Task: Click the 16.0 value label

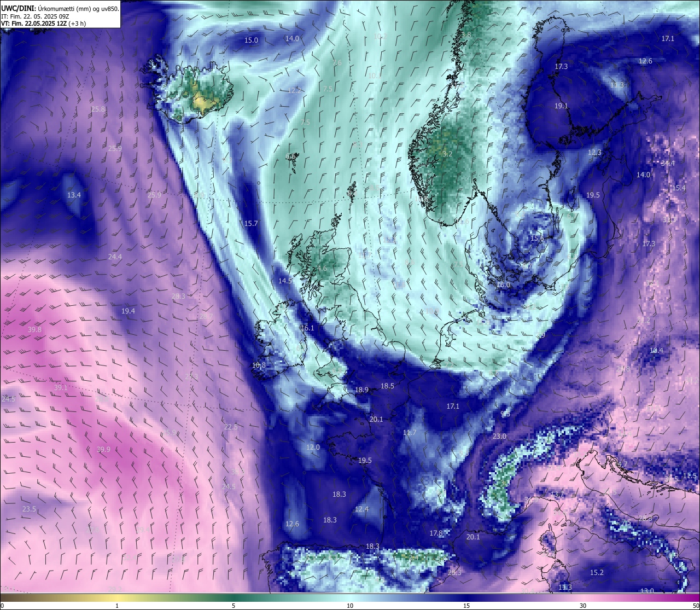Action: (503, 285)
